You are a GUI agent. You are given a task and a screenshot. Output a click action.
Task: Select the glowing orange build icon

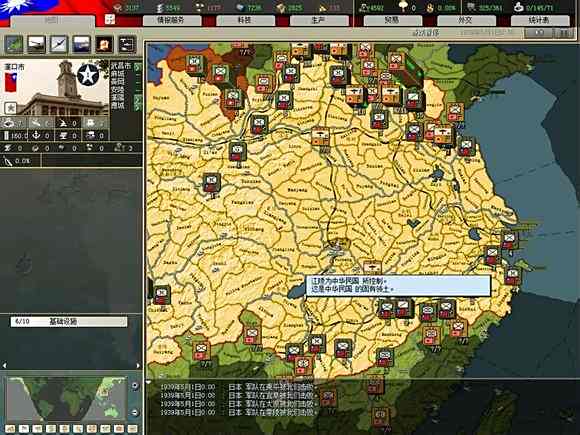(104, 44)
